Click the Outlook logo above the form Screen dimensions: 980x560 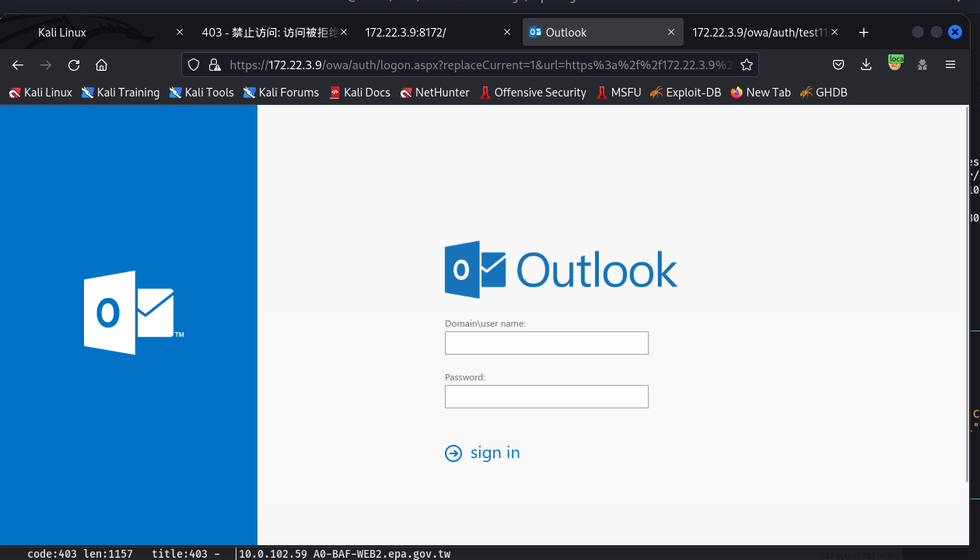click(x=561, y=270)
